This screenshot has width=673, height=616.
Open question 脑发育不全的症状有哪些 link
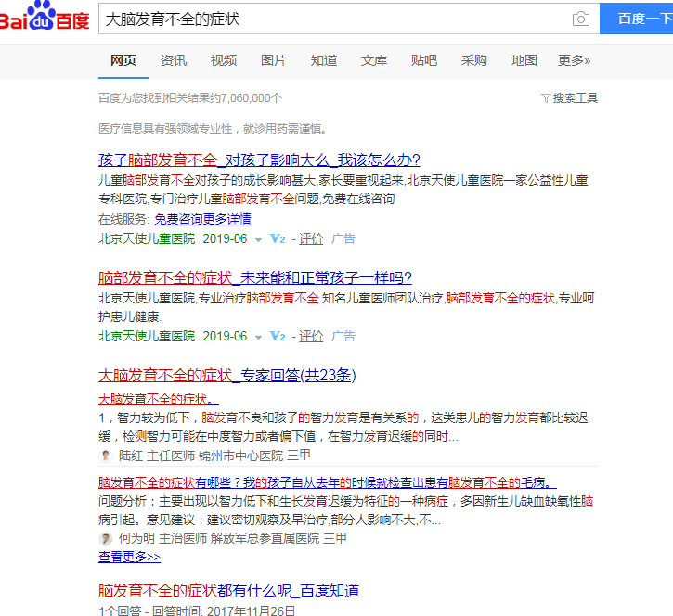(328, 483)
